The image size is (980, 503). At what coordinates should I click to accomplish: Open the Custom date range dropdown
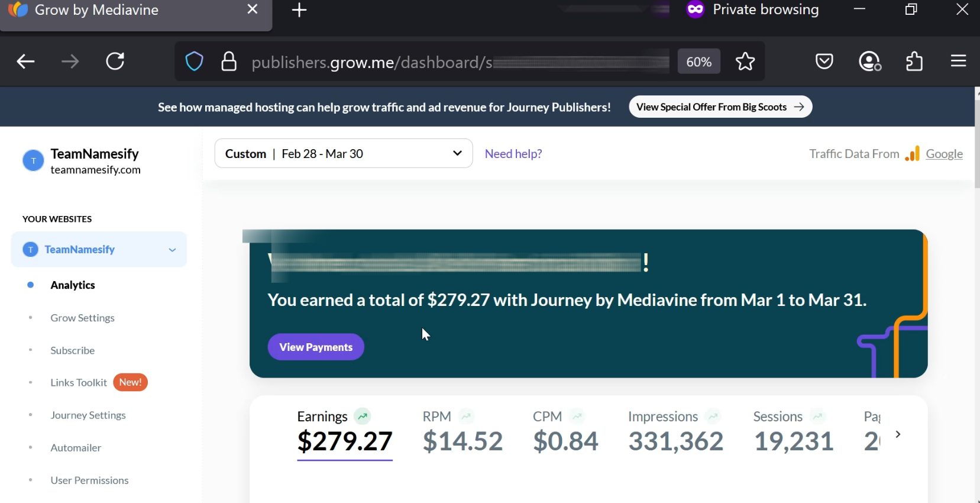coord(344,154)
